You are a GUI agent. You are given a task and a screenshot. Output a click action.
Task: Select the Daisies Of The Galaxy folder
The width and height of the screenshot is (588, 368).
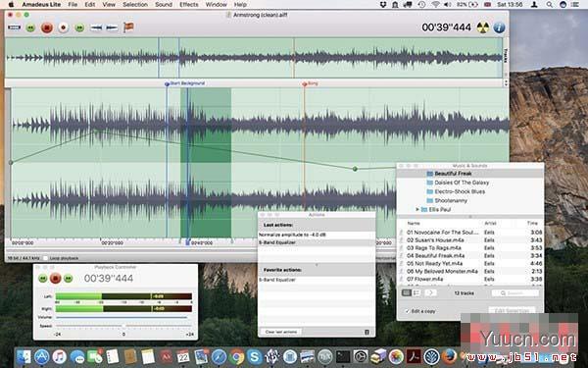[470, 183]
